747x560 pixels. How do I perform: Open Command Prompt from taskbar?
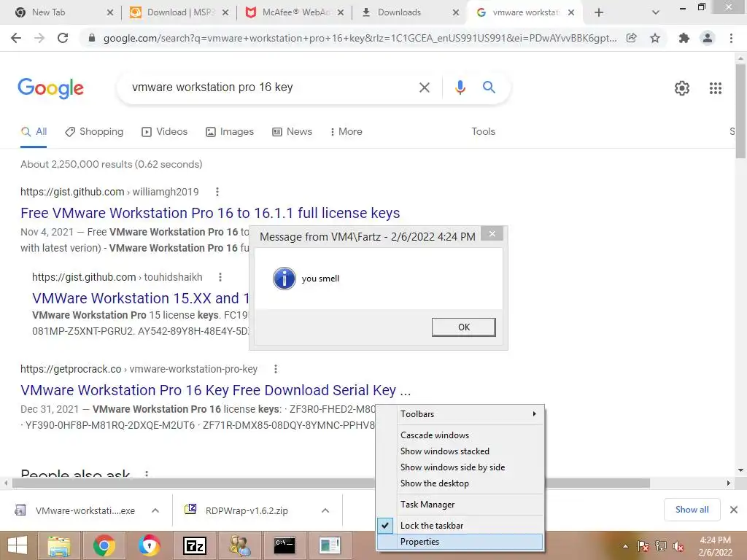pyautogui.click(x=285, y=545)
